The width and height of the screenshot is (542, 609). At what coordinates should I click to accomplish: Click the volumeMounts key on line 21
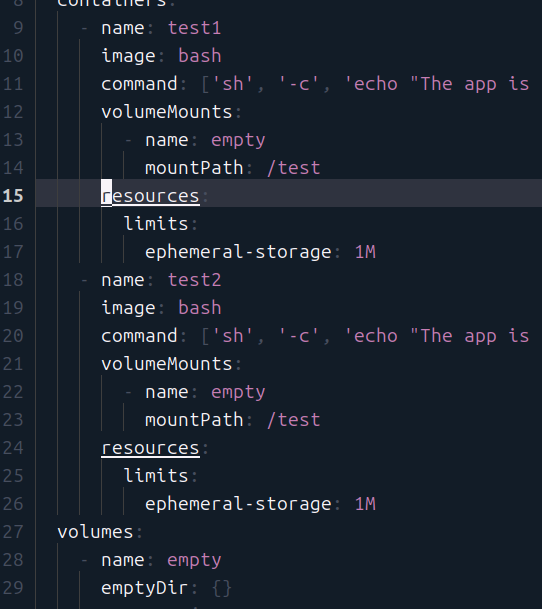coord(167,364)
